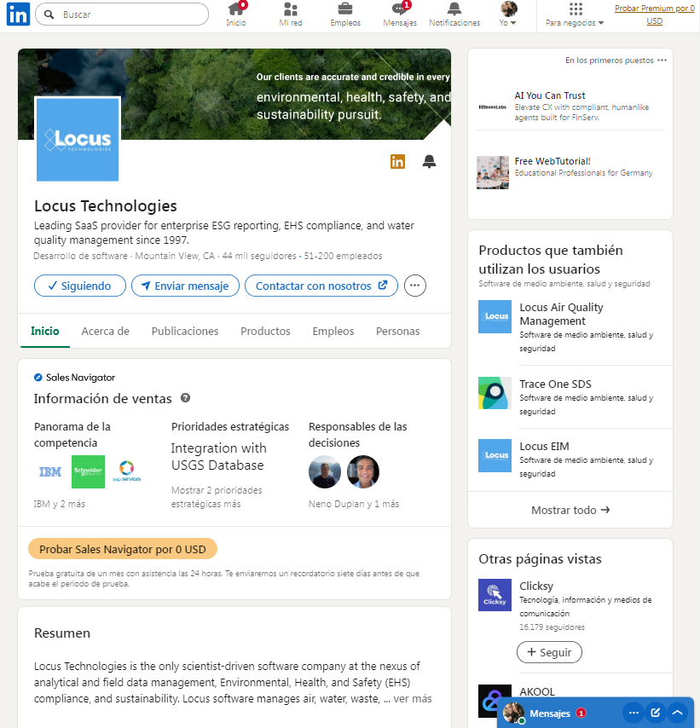700x728 pixels.
Task: Go to Inicio in the navigation bar
Action: point(236,14)
